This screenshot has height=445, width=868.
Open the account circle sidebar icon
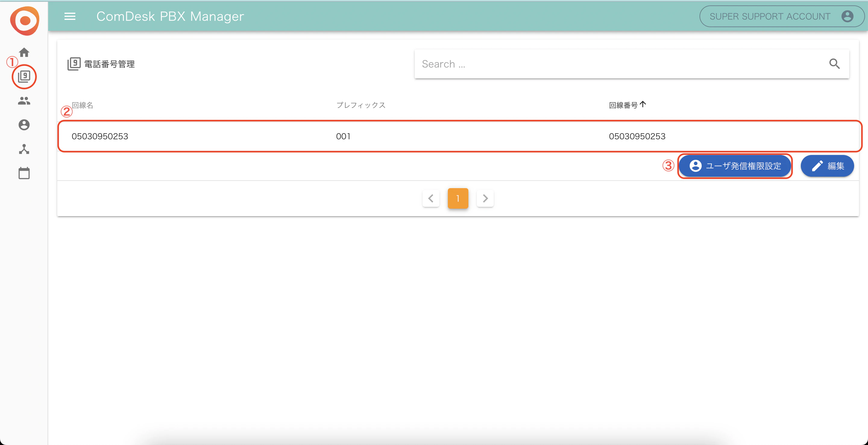coord(24,125)
